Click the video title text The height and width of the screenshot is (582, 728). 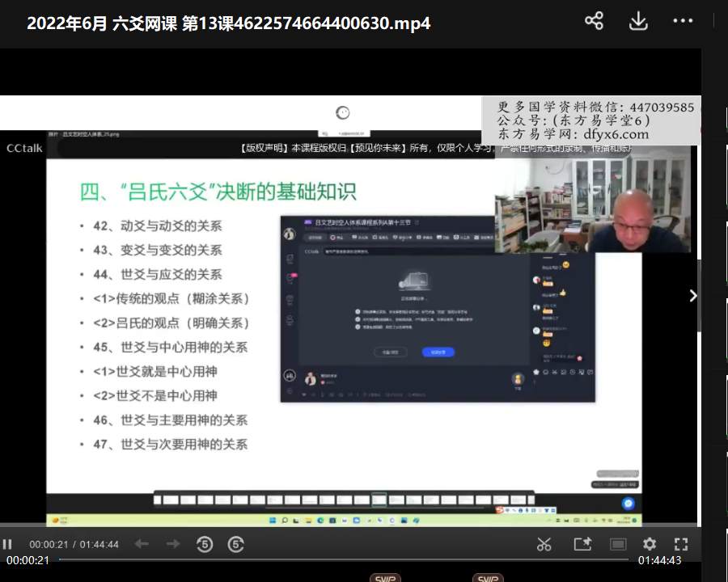228,23
